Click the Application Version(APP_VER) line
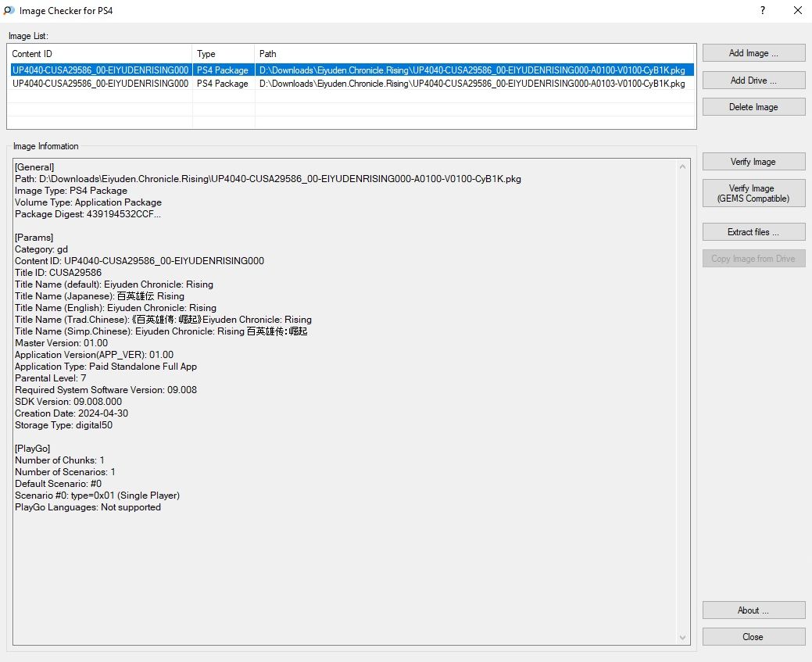The height and width of the screenshot is (662, 812). pos(95,355)
